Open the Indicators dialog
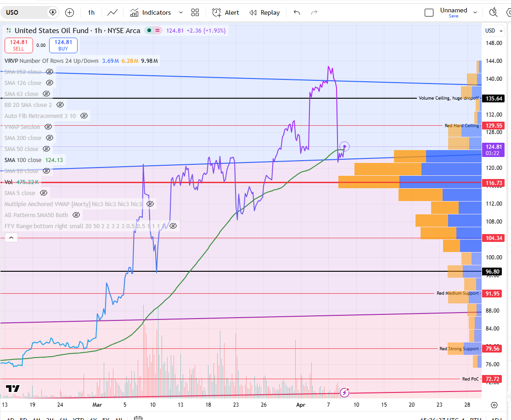511x420 pixels. click(x=151, y=13)
